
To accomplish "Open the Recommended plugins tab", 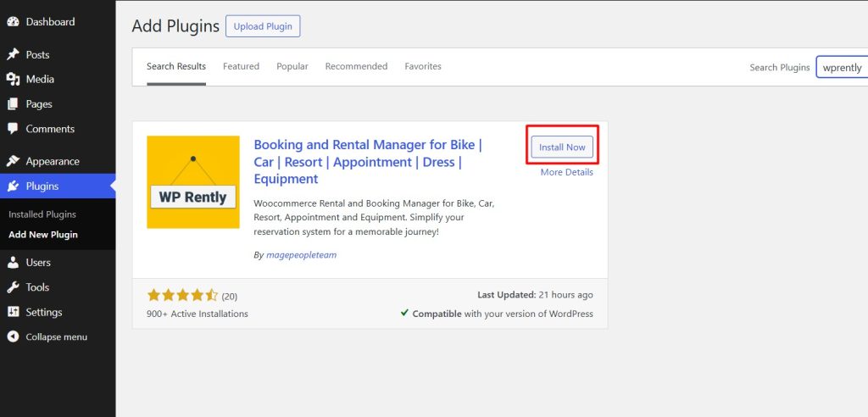I will pos(356,66).
